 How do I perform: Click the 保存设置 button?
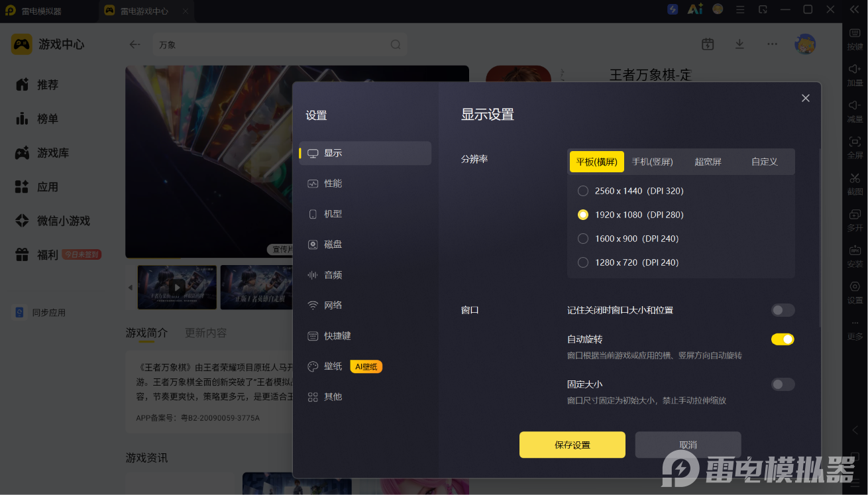point(572,445)
